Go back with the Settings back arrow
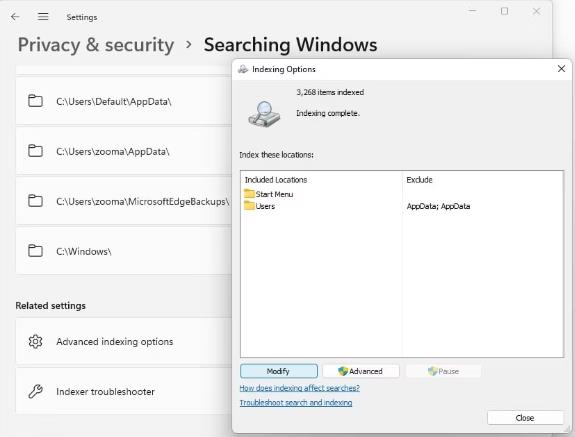575x437 pixels. (x=15, y=17)
